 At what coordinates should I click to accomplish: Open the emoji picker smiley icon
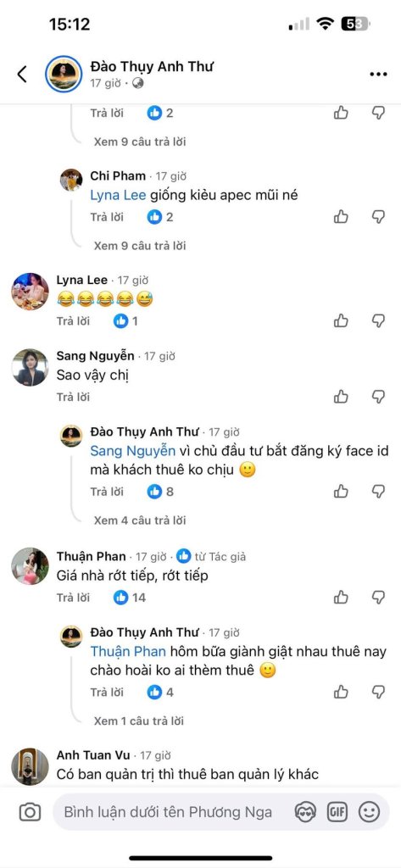[x=369, y=812]
